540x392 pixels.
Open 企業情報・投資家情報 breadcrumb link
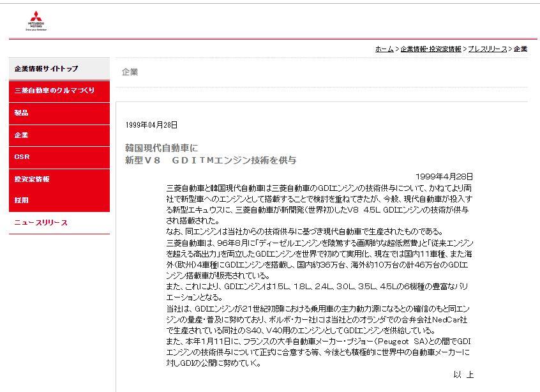coord(431,49)
